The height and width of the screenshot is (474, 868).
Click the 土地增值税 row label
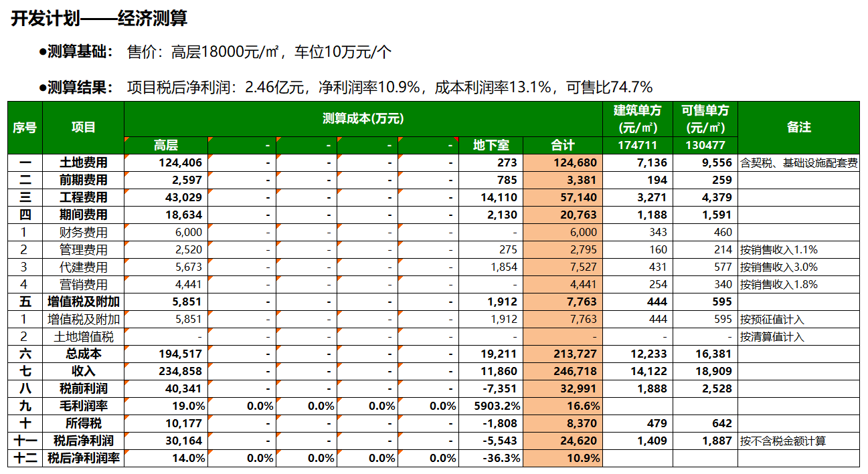(83, 336)
